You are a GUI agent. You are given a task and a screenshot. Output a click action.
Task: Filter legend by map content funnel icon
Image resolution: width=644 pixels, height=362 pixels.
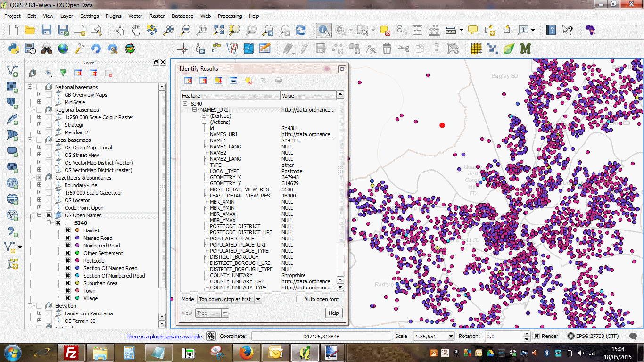coord(63,73)
